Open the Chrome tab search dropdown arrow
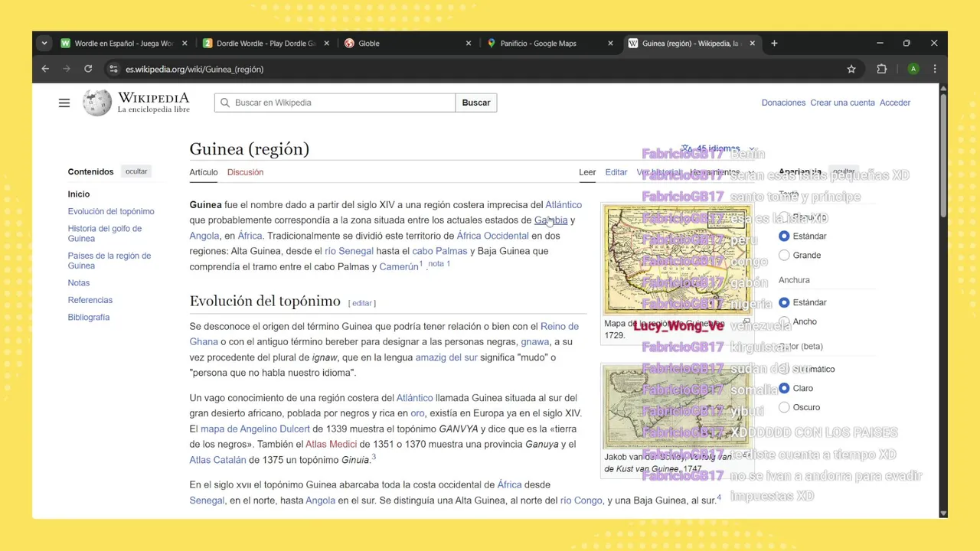The width and height of the screenshot is (980, 551). click(x=44, y=44)
